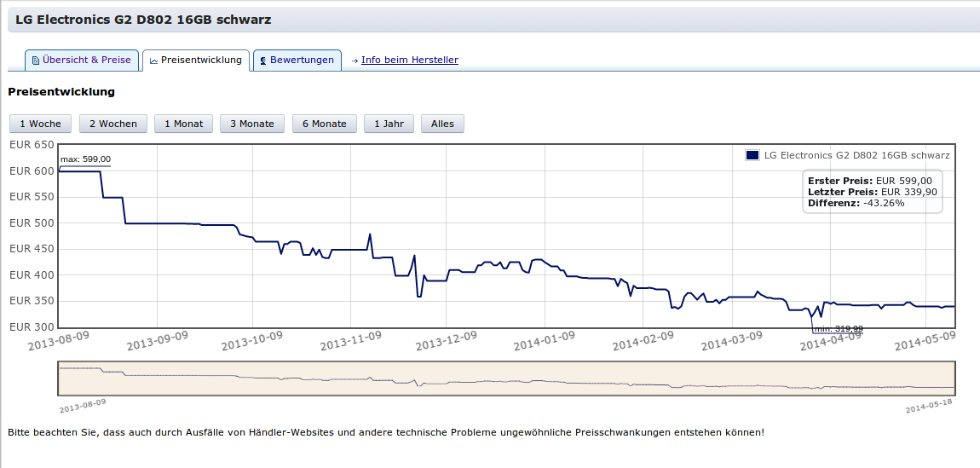Set chart range to 2 Wochen
The height and width of the screenshot is (468, 980).
pyautogui.click(x=113, y=124)
